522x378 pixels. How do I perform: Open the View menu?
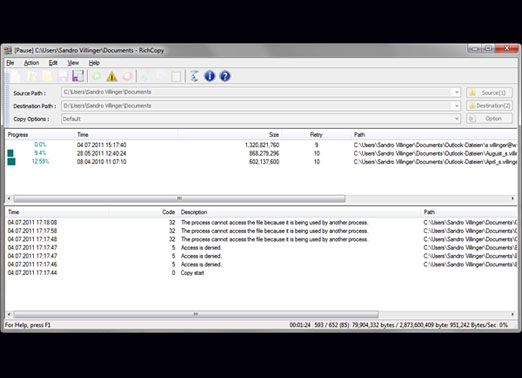[x=73, y=63]
